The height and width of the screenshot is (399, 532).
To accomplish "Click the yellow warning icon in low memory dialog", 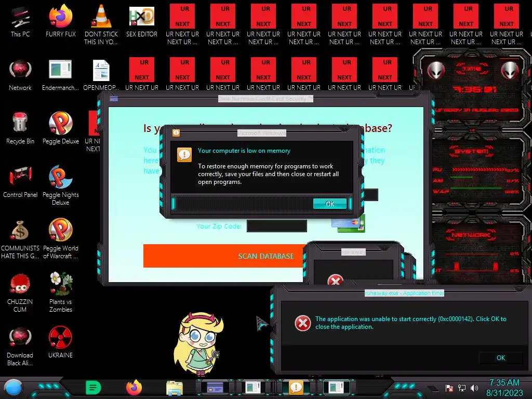I will 184,155.
